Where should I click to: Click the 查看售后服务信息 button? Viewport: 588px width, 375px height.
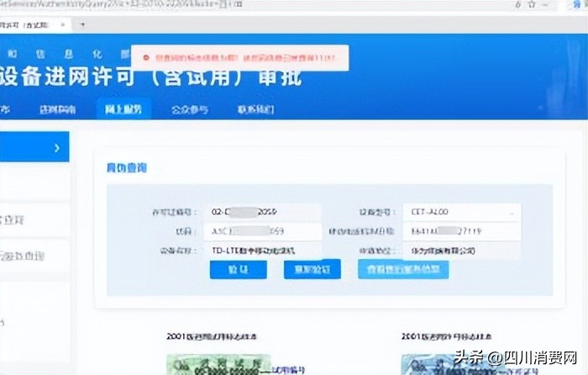(x=403, y=270)
